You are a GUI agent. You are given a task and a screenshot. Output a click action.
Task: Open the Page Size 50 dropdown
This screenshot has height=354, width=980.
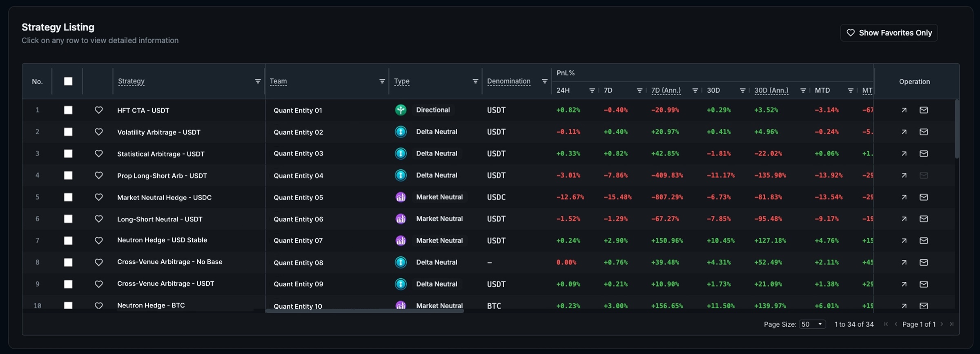click(812, 324)
